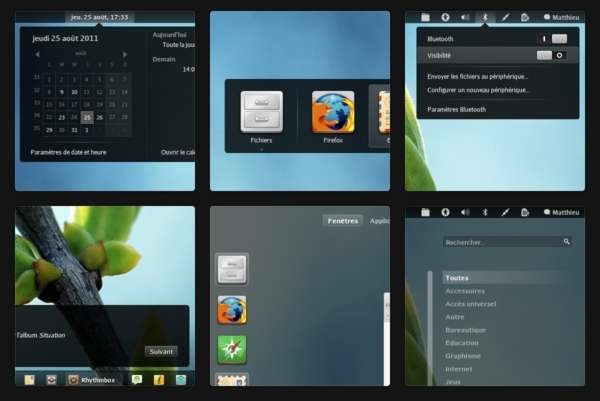Screen dimensions: 600x401
Task: Open Matthieu user menu above Rechercher field
Action: 561,212
